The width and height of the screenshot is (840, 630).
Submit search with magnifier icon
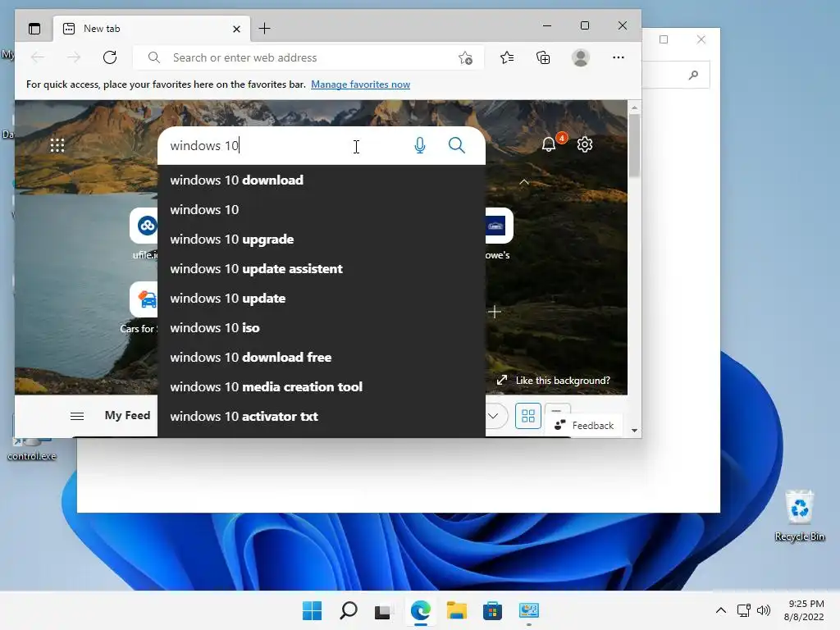coord(456,145)
